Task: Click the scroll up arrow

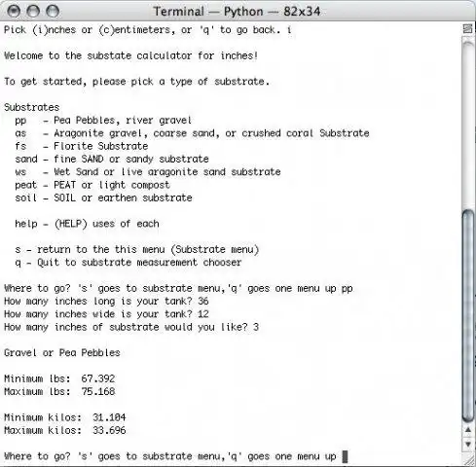Action: pyautogui.click(x=468, y=430)
